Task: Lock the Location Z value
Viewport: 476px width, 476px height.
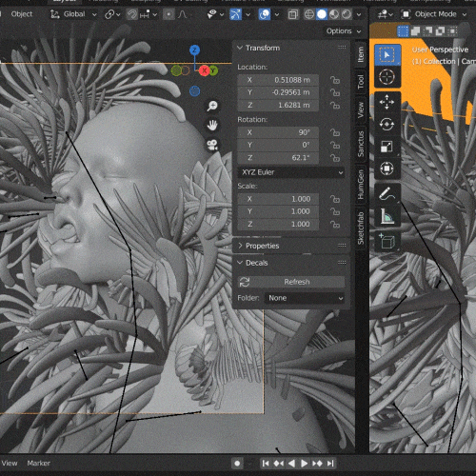Action: [x=335, y=105]
